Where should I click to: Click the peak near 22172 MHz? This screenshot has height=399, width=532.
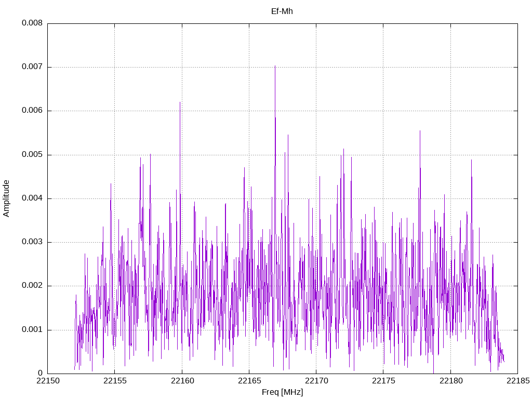[343, 150]
